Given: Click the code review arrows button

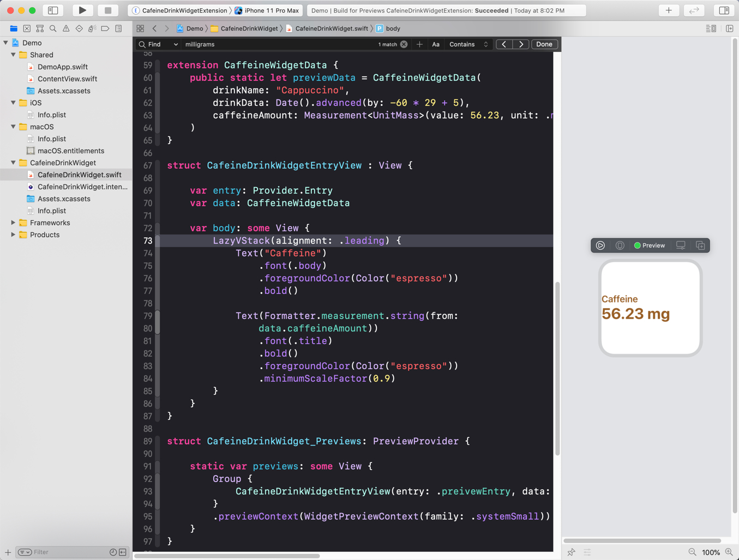Looking at the screenshot, I should point(694,10).
